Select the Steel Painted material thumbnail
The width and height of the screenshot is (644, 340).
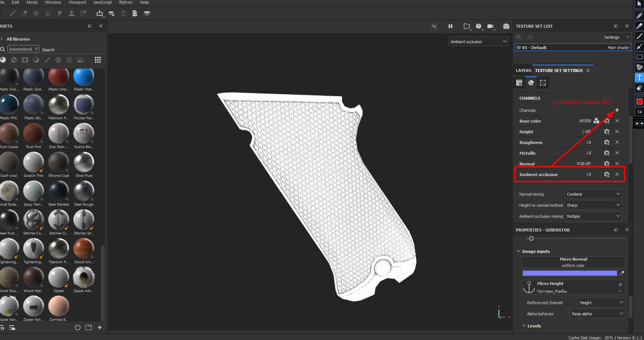coord(58,193)
